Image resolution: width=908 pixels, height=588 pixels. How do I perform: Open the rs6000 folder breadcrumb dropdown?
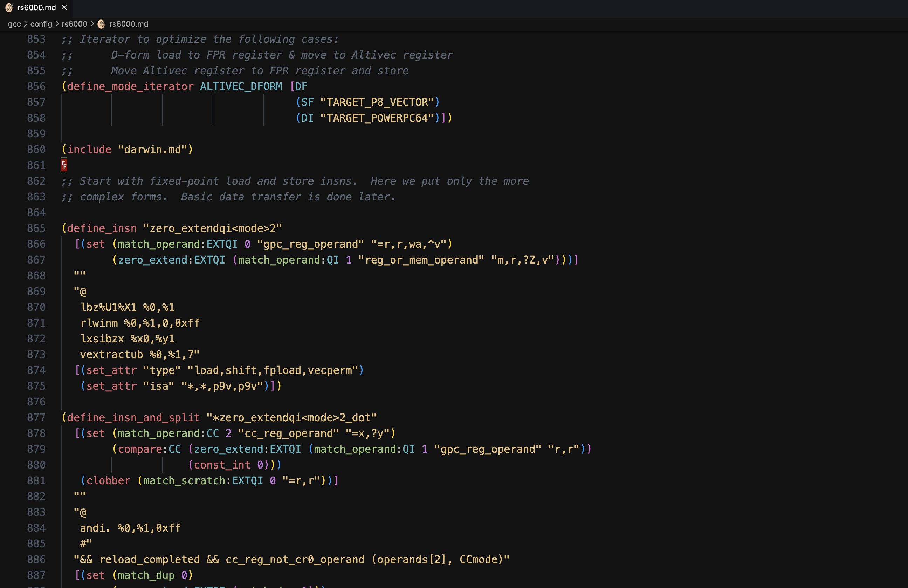point(75,24)
